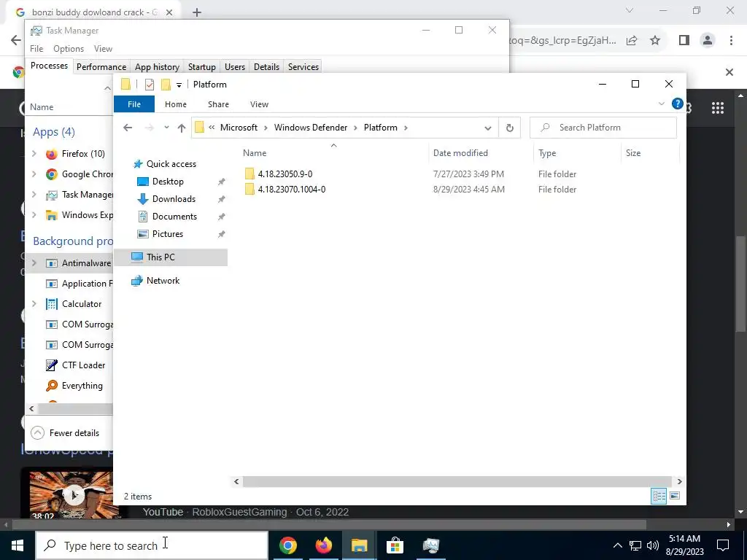Expand Windows Explorer process group

[x=34, y=215]
